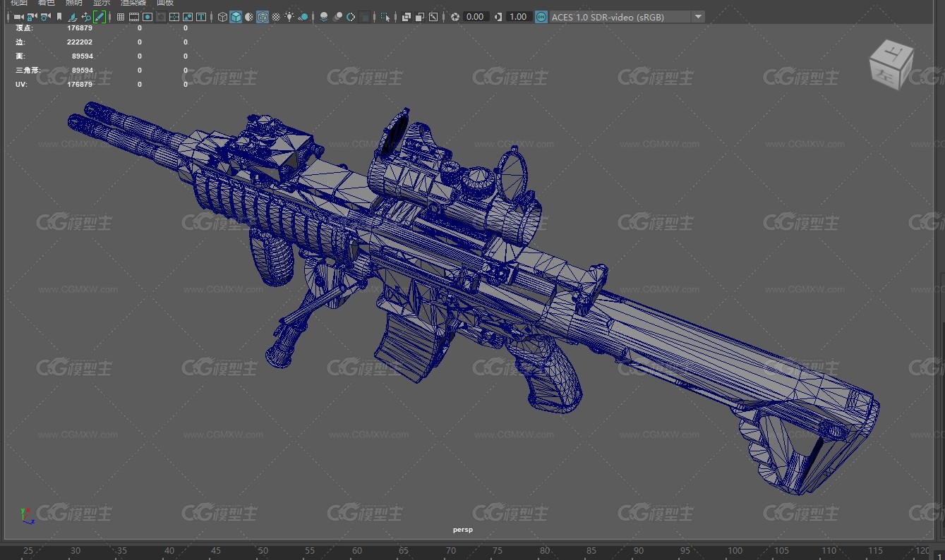Click frame 45 on the time slider
Viewport: 945px width, 560px height.
[x=216, y=551]
